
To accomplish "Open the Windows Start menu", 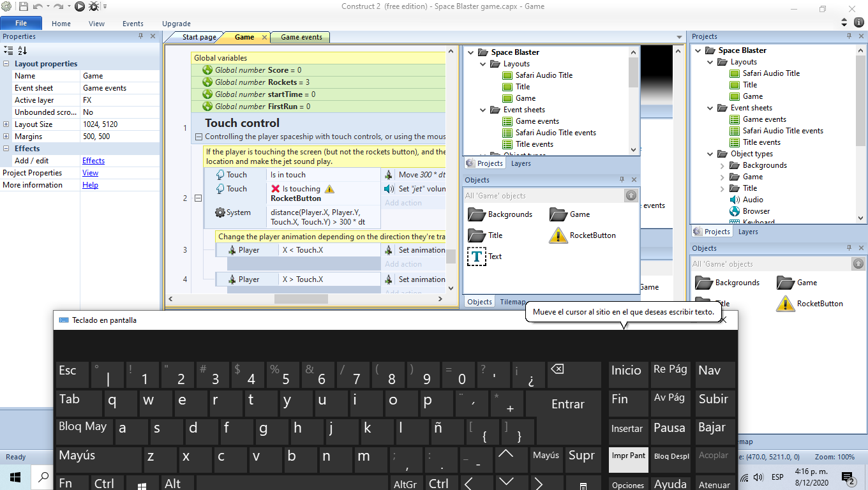I will 15,477.
